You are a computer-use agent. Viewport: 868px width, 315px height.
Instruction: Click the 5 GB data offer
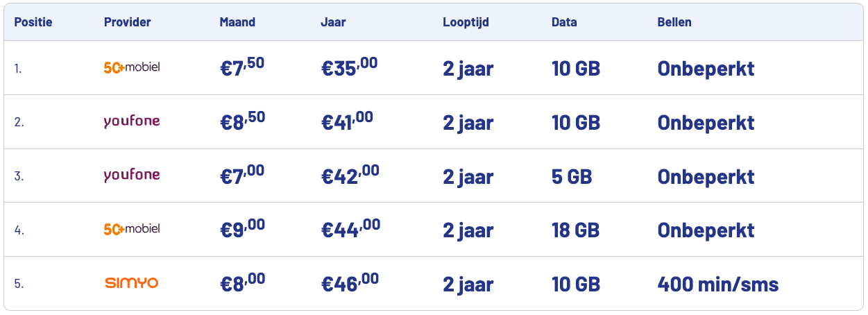(x=572, y=176)
